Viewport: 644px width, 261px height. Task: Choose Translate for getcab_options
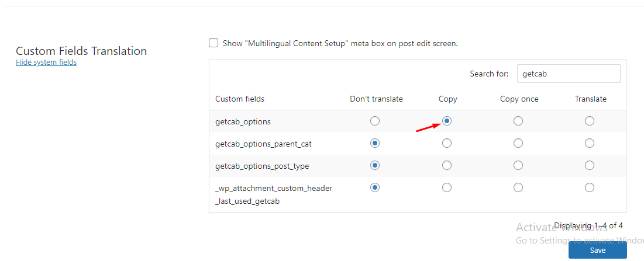(590, 121)
